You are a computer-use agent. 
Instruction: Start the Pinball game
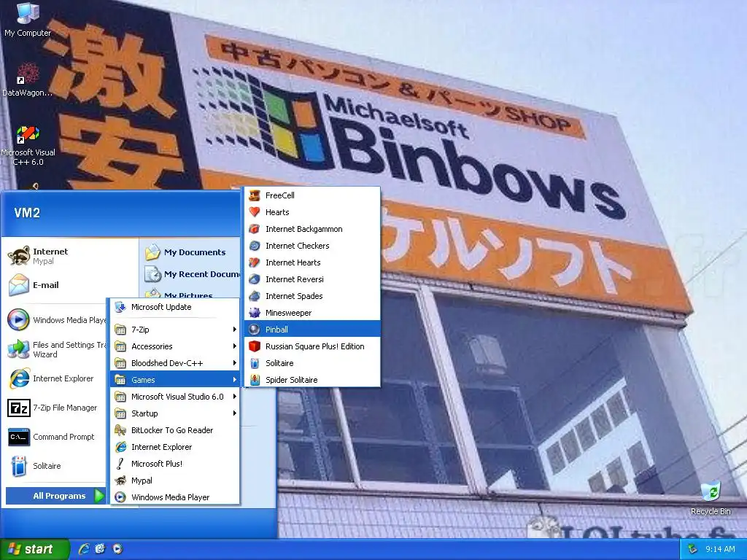pyautogui.click(x=312, y=330)
